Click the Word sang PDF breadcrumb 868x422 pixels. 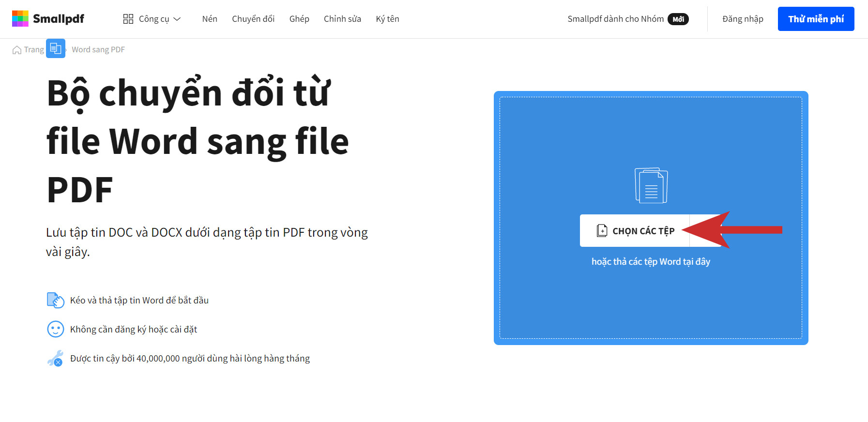[x=98, y=49]
